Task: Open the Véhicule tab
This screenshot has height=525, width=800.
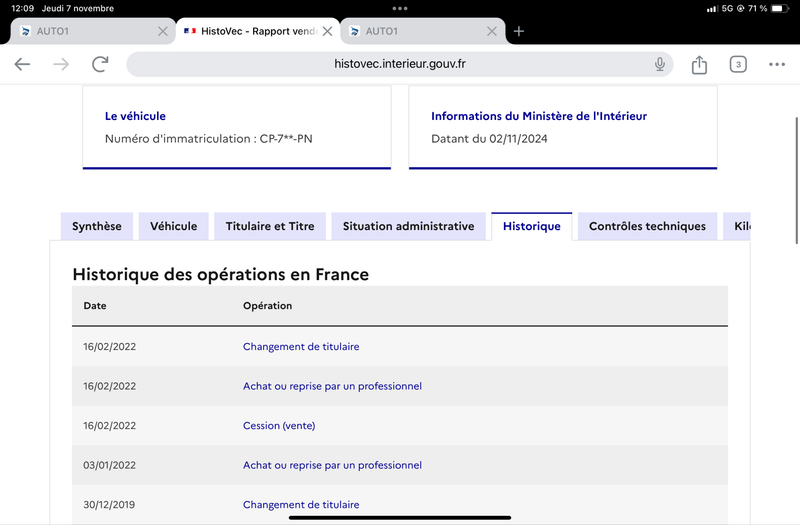Action: click(173, 226)
